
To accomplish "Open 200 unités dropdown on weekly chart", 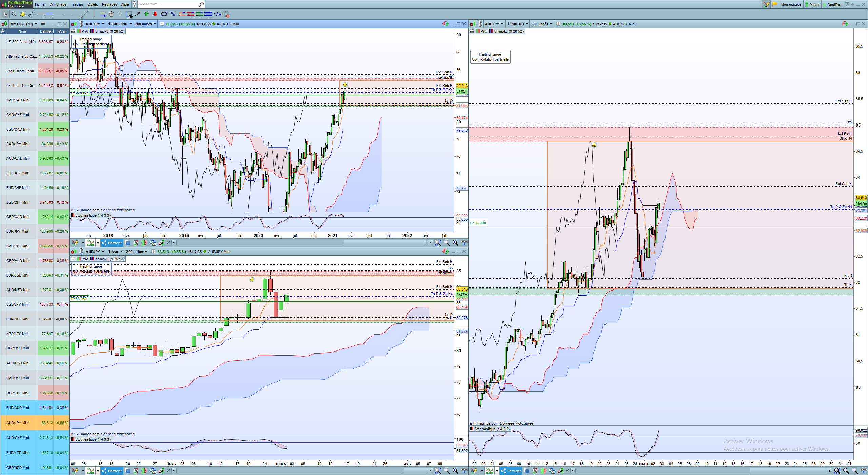I will click(145, 24).
